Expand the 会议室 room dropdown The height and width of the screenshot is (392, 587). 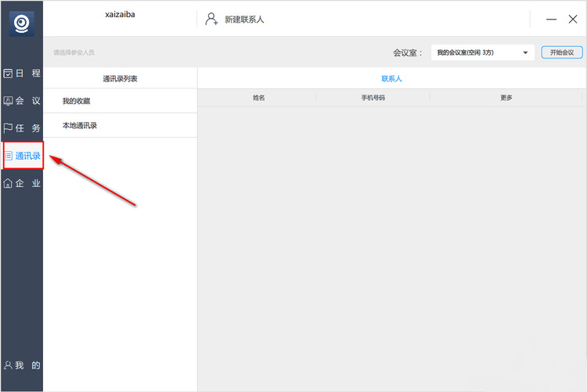coord(483,52)
